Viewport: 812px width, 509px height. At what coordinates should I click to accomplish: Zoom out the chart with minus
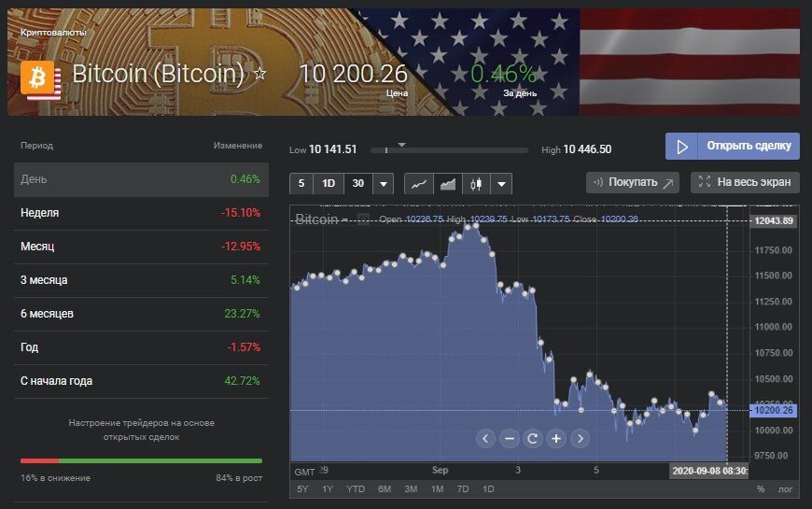(x=509, y=438)
